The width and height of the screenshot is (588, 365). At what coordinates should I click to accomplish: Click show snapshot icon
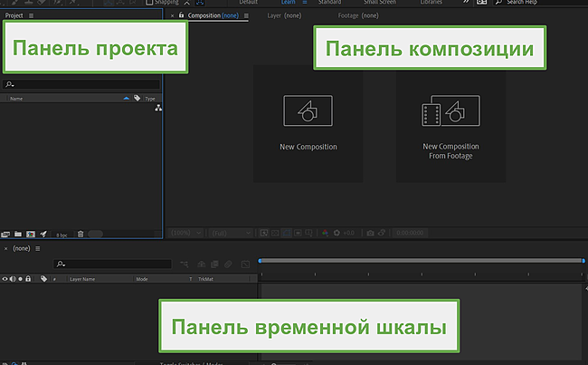click(382, 233)
